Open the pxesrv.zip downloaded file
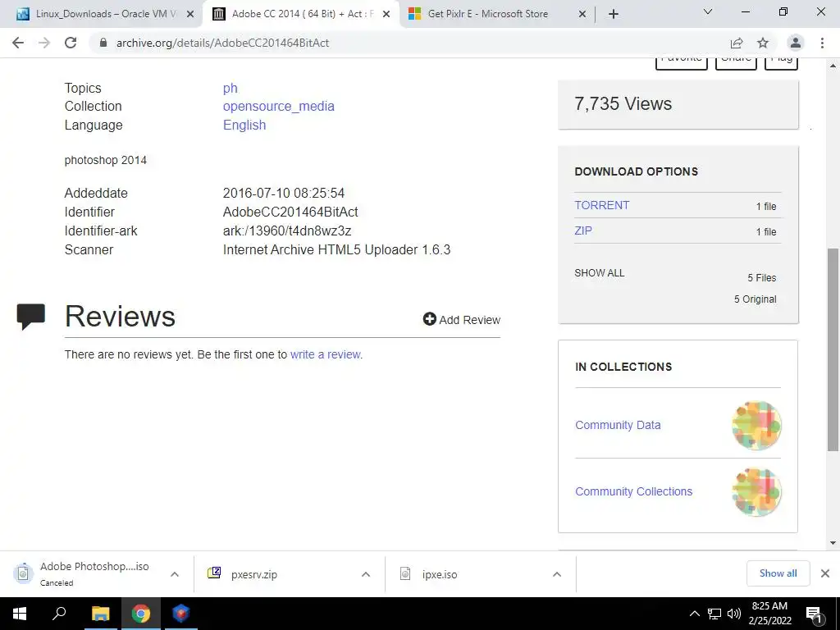 [x=254, y=574]
